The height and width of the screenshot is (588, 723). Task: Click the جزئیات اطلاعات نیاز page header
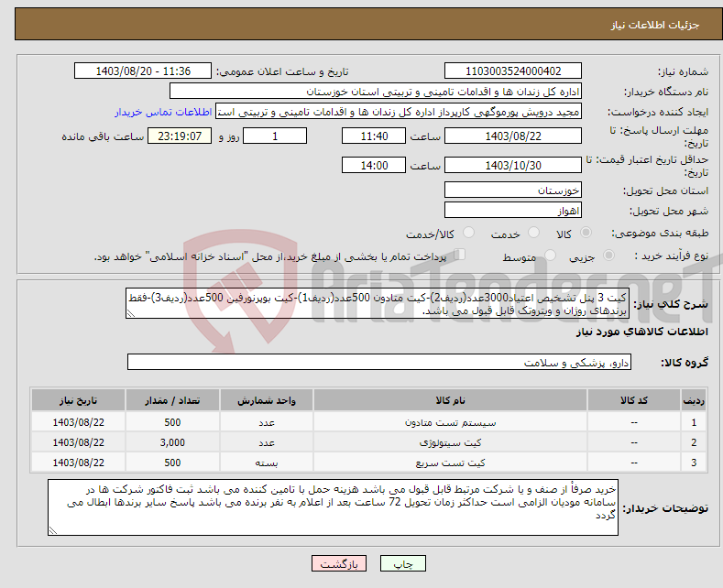(x=655, y=25)
